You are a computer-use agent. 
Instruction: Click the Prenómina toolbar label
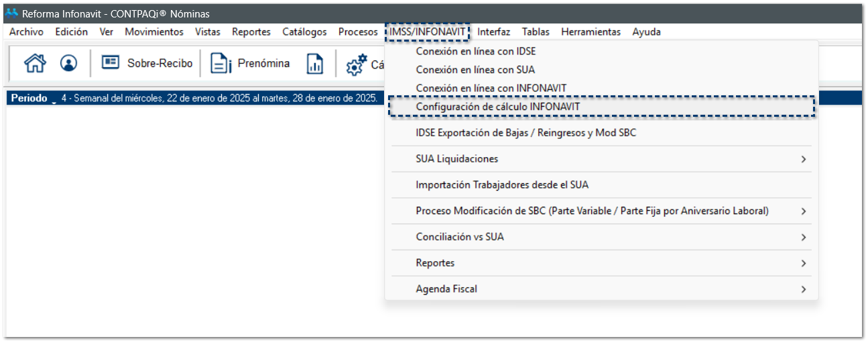point(263,64)
